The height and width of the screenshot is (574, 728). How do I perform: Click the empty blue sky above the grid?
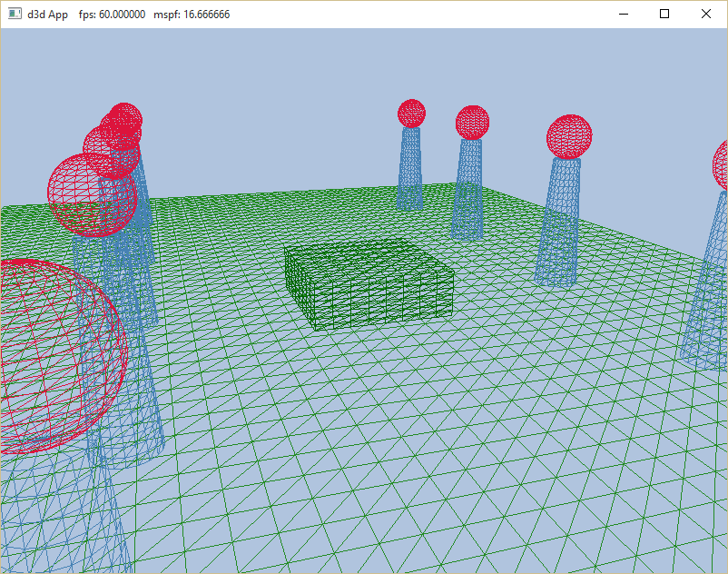[272, 100]
